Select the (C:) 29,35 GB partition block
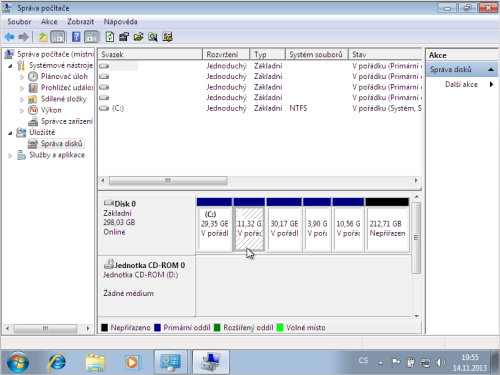Screen dimensions: 500x375 (x=214, y=225)
